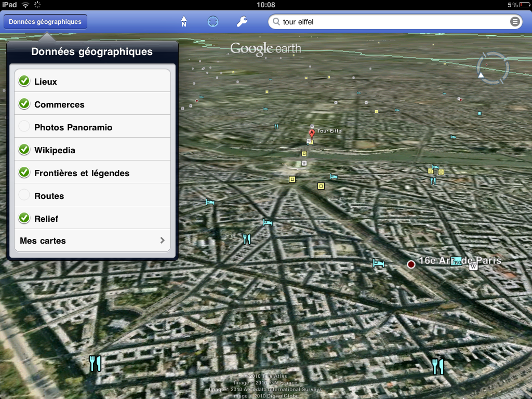Uncheck the Commerces layer
Screen dimensions: 532x399
point(24,103)
